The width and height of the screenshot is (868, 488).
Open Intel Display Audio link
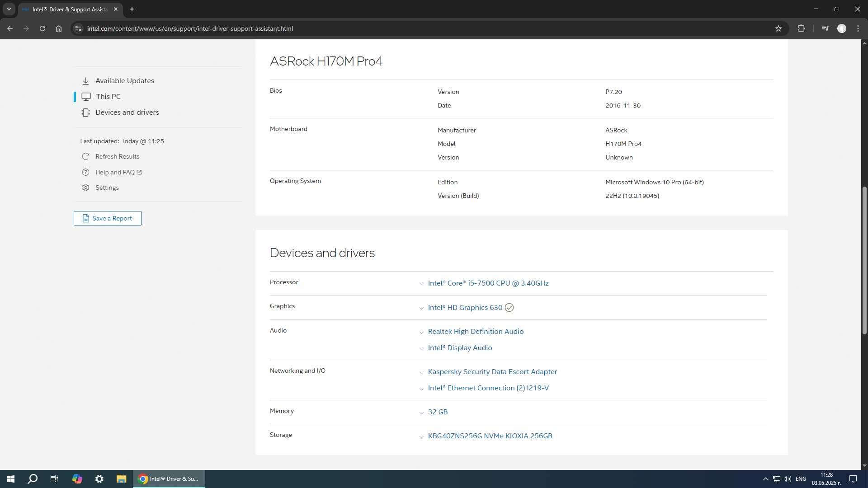460,347
